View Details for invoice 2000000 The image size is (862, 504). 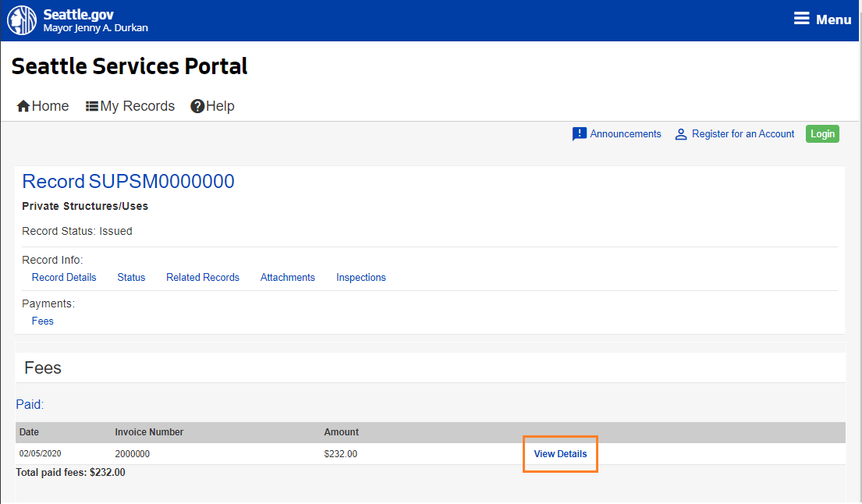click(x=560, y=454)
